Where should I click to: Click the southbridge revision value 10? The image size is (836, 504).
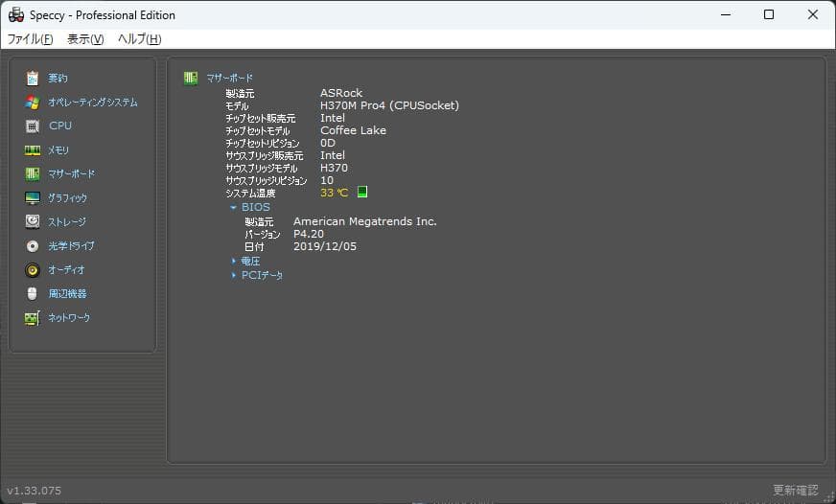327,180
